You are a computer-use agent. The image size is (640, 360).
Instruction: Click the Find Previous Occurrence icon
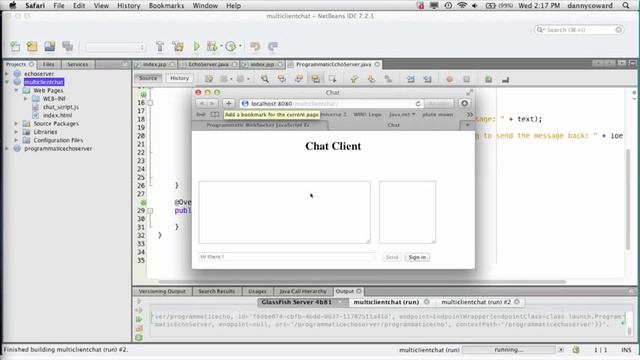[282, 79]
